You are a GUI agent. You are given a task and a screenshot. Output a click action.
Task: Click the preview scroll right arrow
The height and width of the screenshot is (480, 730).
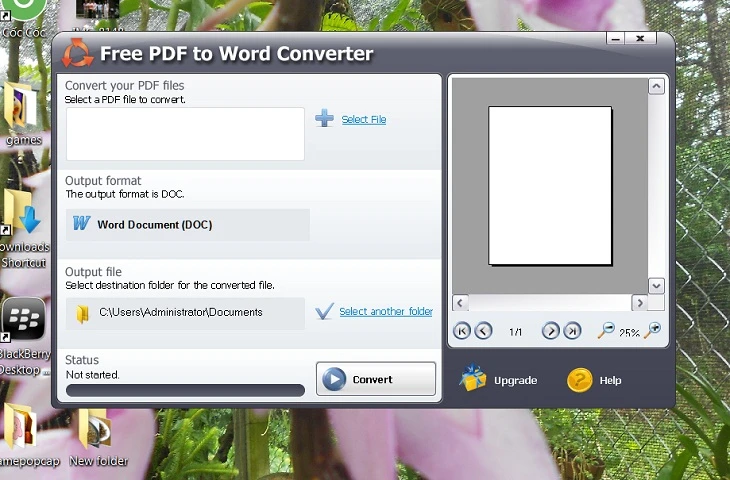[x=640, y=303]
